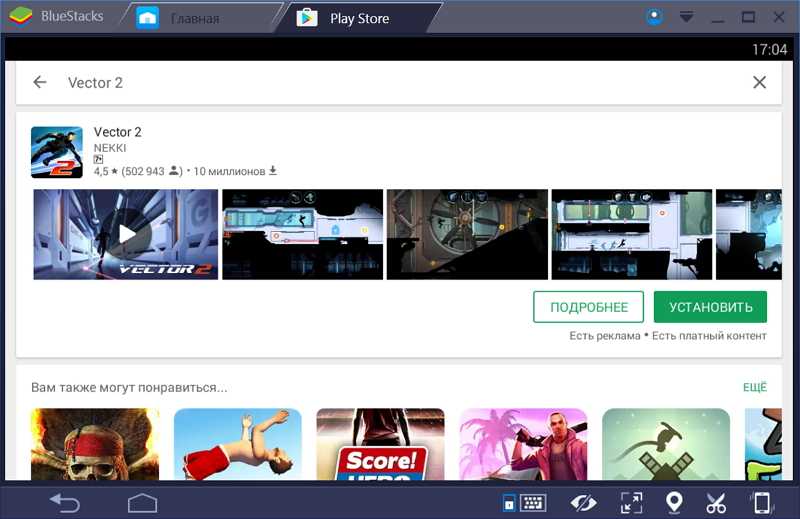Open the pink palm gangster game recommendation
800x519 pixels.
coord(523,444)
